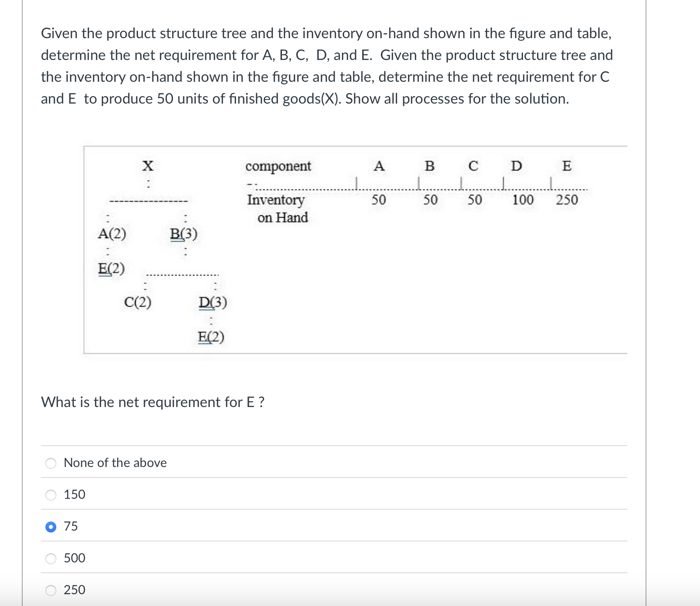700x606 pixels.
Task: Click the component column value 250 for E
Action: click(567, 199)
